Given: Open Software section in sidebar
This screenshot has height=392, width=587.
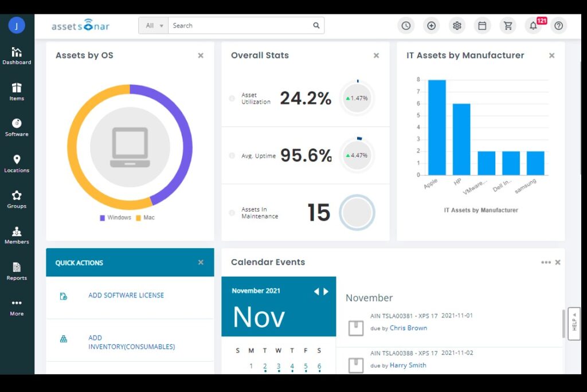Looking at the screenshot, I should 17,128.
